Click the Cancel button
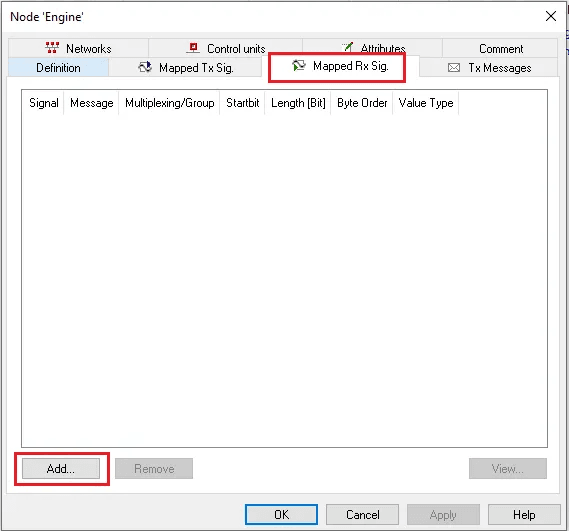This screenshot has height=531, width=569. click(x=362, y=514)
